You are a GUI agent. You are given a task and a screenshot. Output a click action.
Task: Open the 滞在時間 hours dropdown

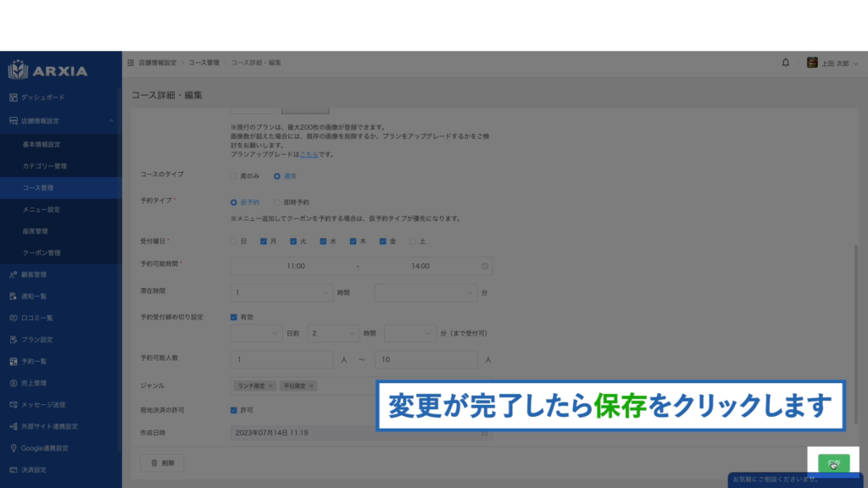[281, 292]
